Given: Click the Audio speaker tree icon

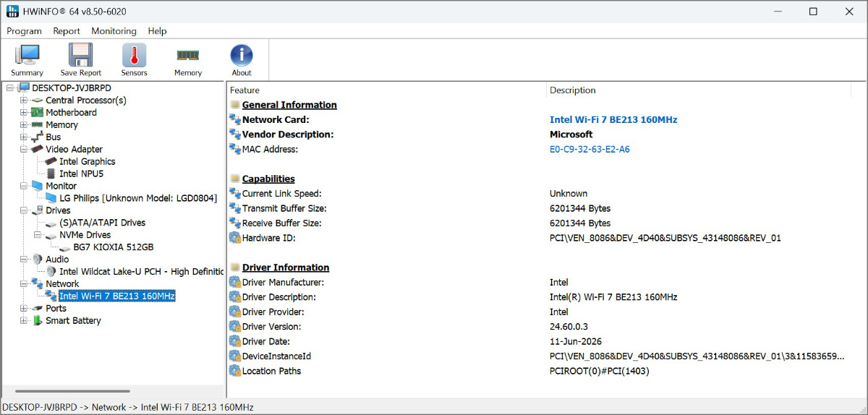Looking at the screenshot, I should pyautogui.click(x=38, y=260).
